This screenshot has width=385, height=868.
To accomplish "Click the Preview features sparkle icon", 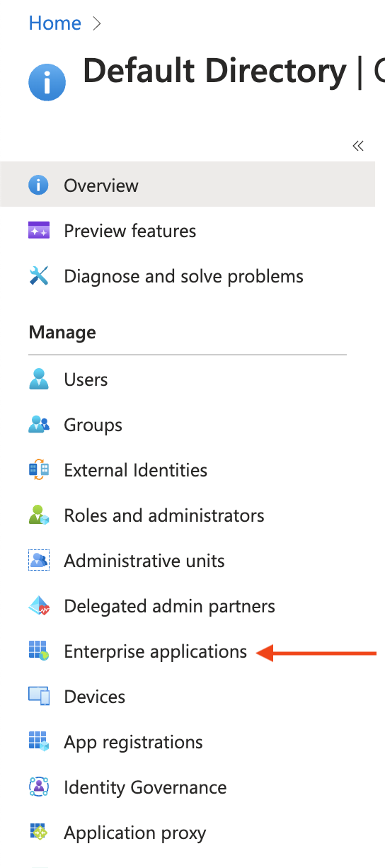I will click(38, 231).
